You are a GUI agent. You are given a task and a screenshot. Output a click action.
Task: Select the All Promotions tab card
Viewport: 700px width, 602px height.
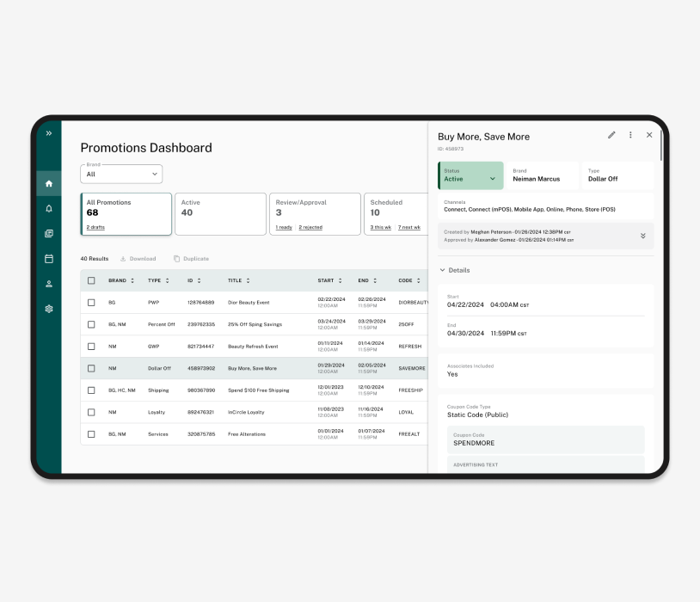tap(126, 213)
